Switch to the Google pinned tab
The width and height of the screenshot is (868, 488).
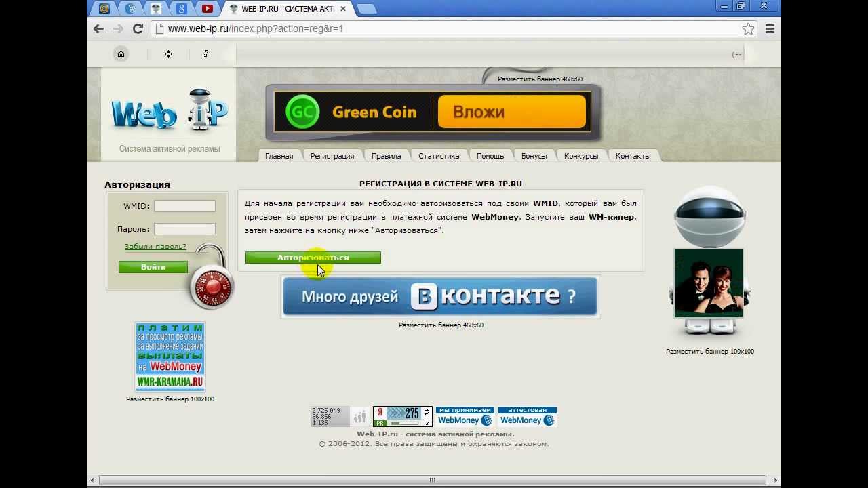click(182, 9)
